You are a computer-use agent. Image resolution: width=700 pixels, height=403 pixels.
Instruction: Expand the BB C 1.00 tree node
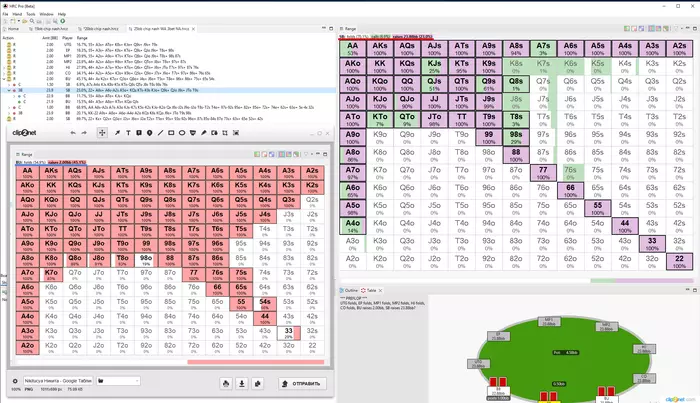click(x=8, y=108)
